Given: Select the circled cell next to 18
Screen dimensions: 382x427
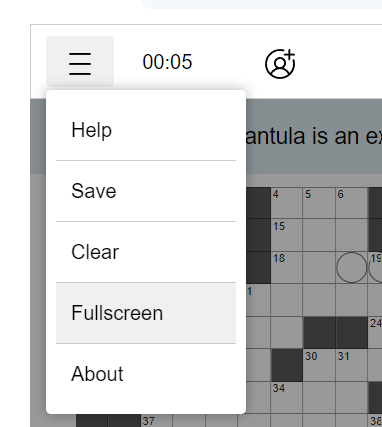Looking at the screenshot, I should (x=352, y=267).
